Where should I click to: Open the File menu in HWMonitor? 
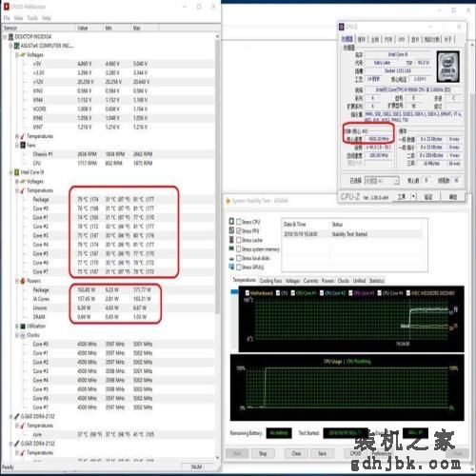click(x=7, y=18)
